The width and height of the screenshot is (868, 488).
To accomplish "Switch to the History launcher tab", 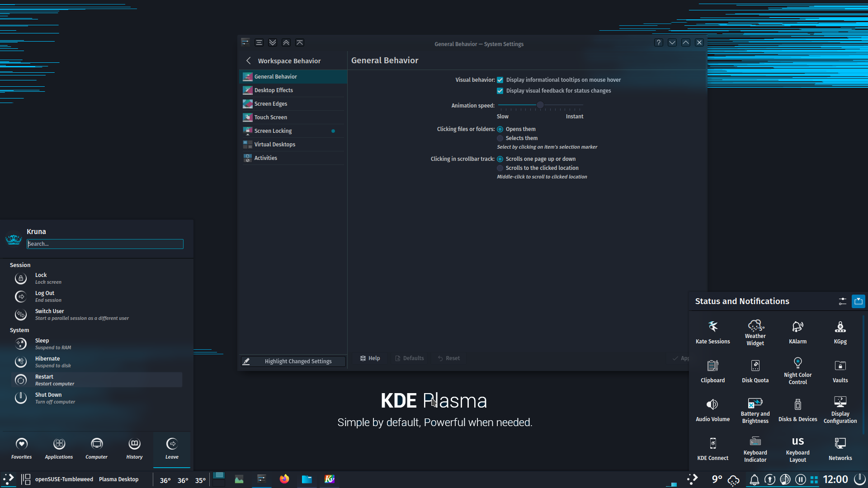I will (134, 449).
